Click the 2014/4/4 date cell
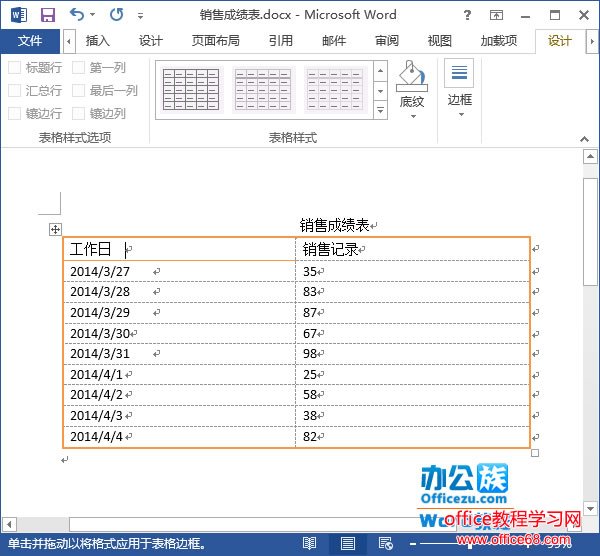 coord(179,436)
